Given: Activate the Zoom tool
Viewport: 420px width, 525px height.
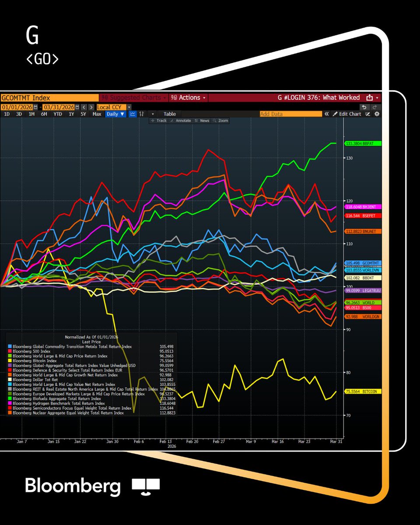Looking at the screenshot, I should coord(220,120).
